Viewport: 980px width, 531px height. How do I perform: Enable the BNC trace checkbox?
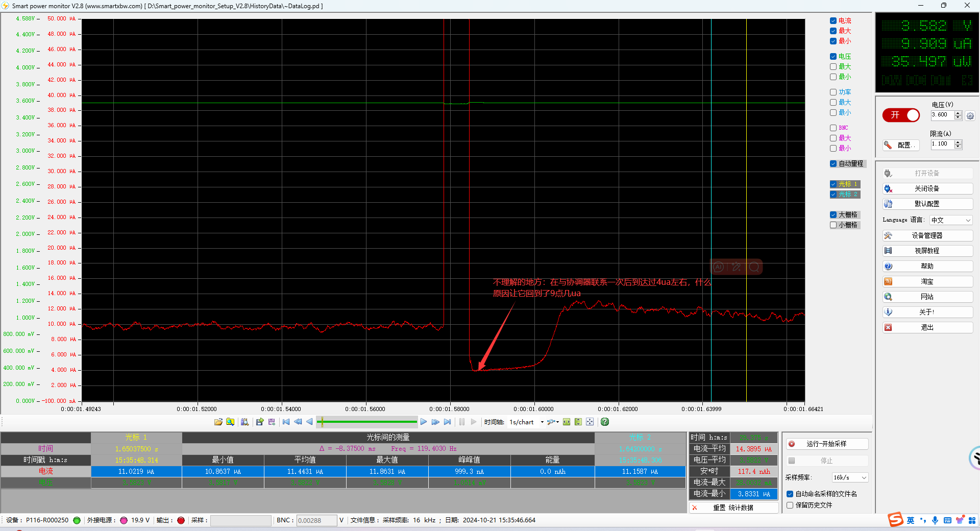[833, 128]
